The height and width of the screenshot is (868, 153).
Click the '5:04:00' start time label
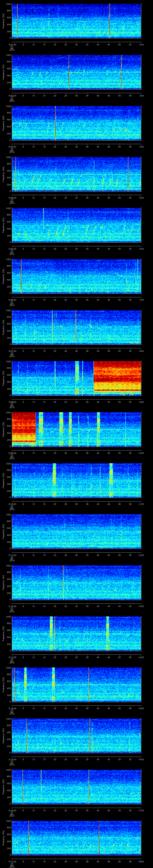(x=12, y=197)
